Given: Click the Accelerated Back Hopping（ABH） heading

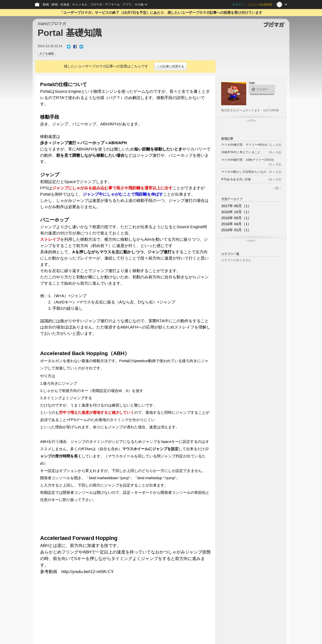Looking at the screenshot, I should click(x=85, y=353).
